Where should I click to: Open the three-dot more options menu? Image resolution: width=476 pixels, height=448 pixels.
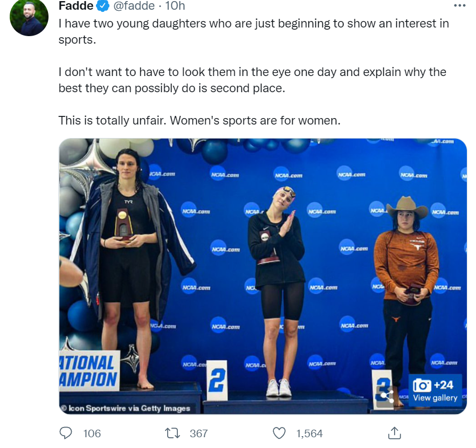[460, 5]
